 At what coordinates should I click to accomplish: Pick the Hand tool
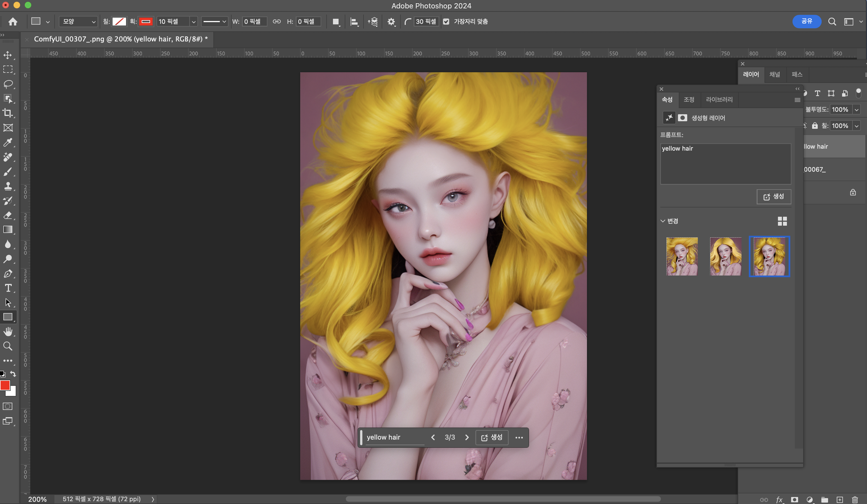point(8,332)
